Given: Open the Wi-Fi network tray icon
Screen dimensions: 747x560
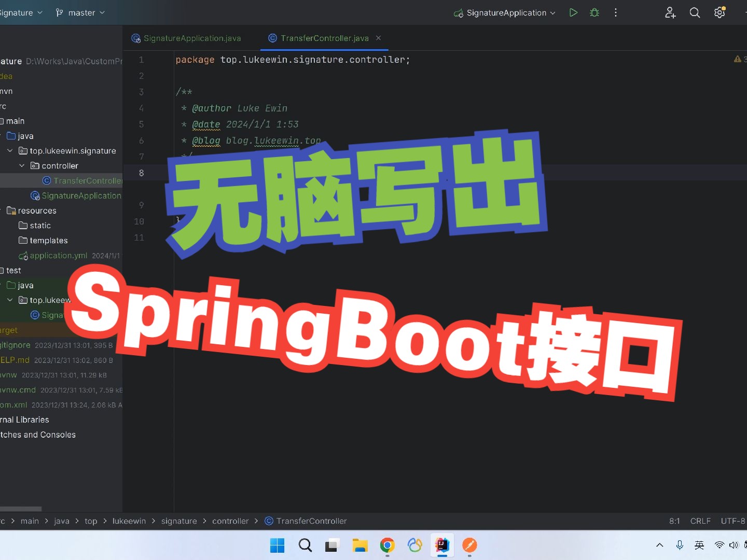Looking at the screenshot, I should coord(719,545).
